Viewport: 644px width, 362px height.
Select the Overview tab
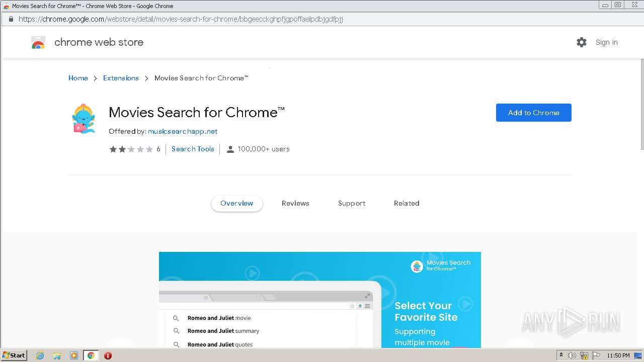coord(237,203)
